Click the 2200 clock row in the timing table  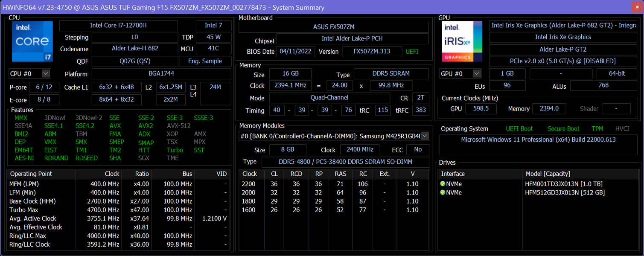click(x=334, y=184)
